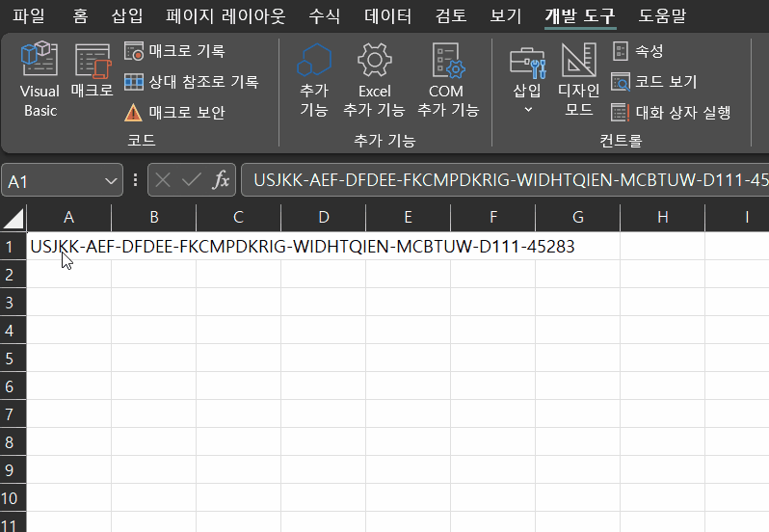Switch to the 데이터 tab
The height and width of the screenshot is (532, 769).
(x=388, y=15)
